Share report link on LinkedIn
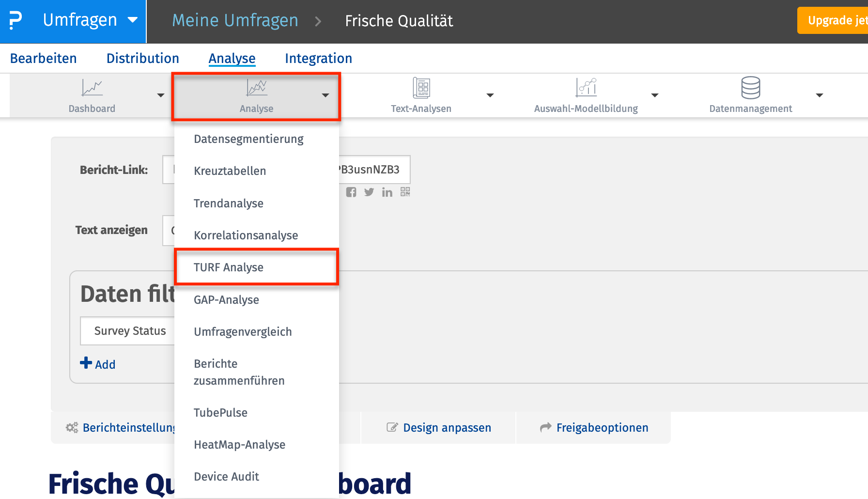 387,192
